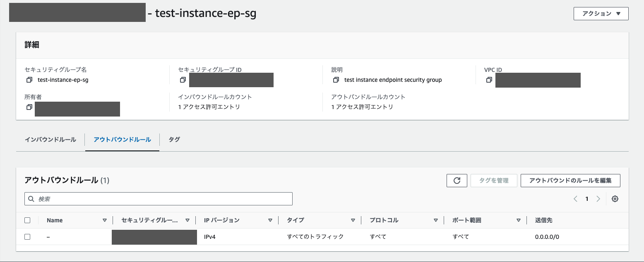644x262 pixels.
Task: Switch to the インバウンドルール tab
Action: (50, 140)
